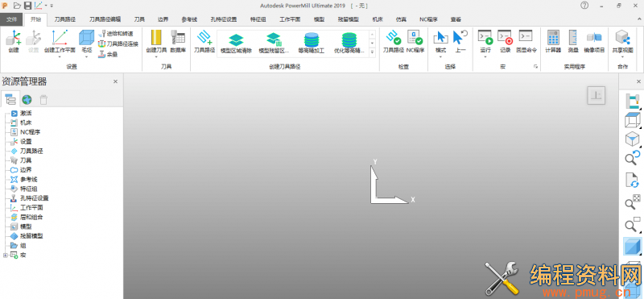Click the view cube 上 face
Viewport: 644px width, 299px height.
(x=596, y=95)
